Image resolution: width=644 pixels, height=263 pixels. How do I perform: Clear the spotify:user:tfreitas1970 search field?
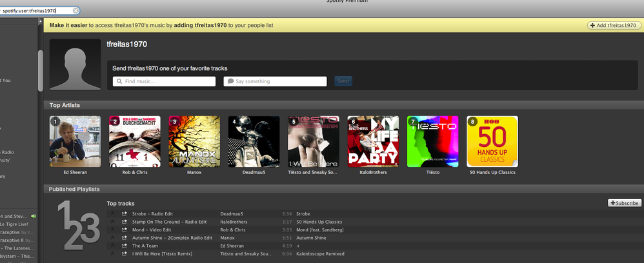75,11
